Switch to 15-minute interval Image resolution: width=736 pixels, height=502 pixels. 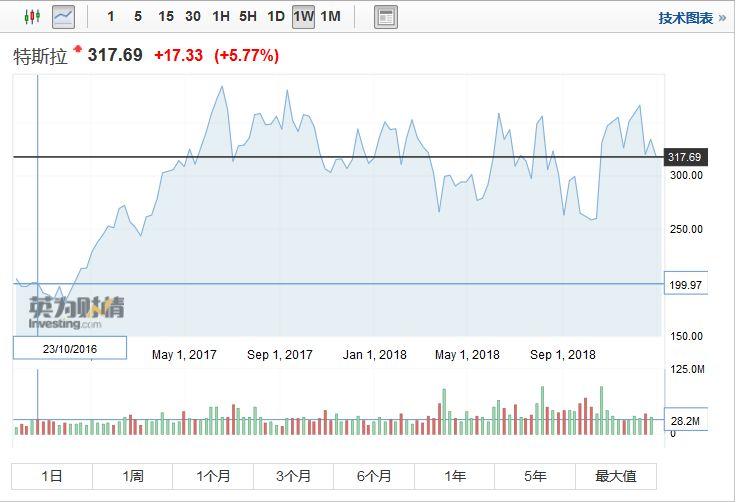tap(165, 17)
